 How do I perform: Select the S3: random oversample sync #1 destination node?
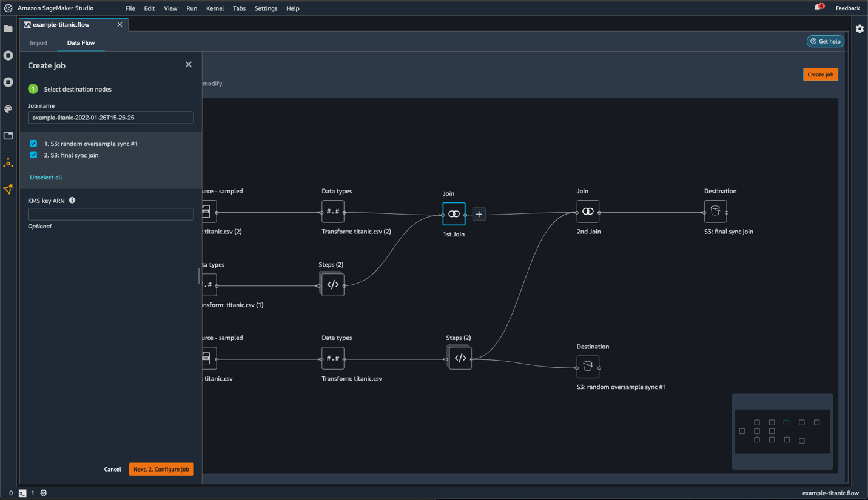(588, 367)
